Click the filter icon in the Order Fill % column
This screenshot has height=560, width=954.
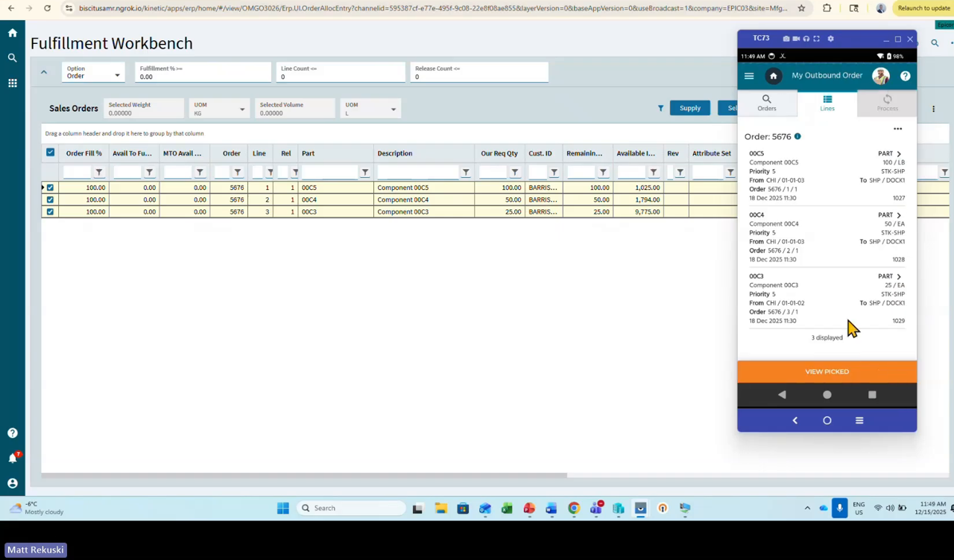coord(99,172)
